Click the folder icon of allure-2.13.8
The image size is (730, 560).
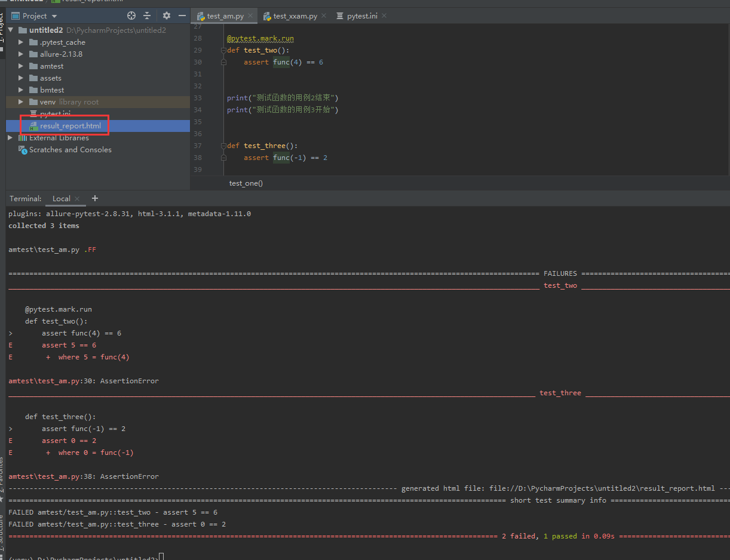33,54
